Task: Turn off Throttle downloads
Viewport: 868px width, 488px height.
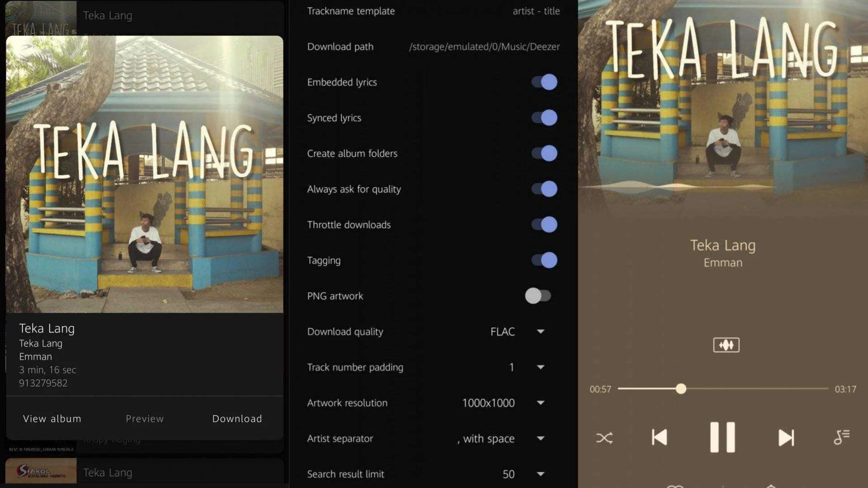Action: point(544,225)
